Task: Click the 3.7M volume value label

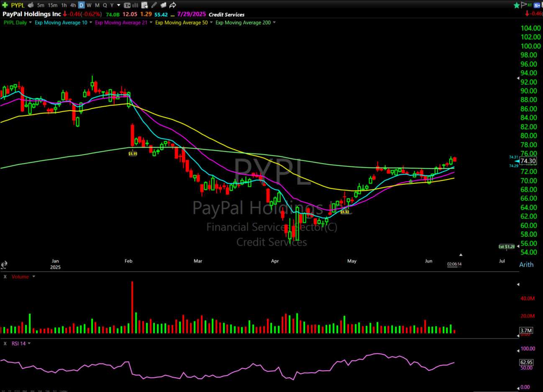Action: [526, 330]
